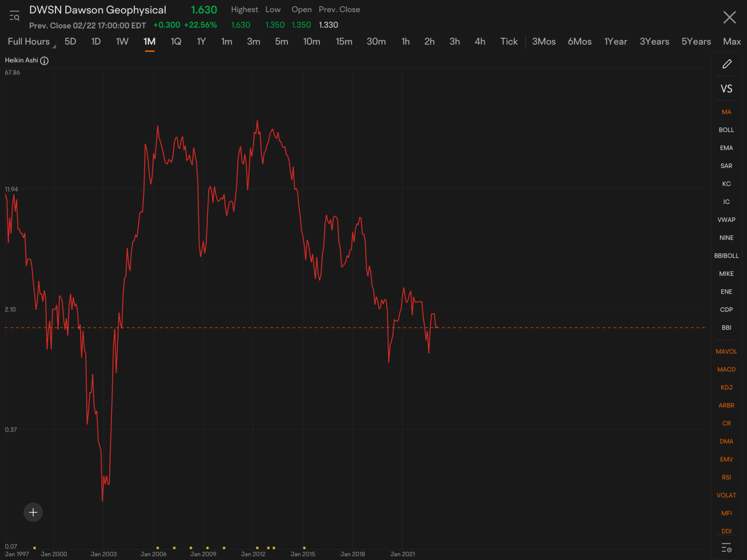Switch to the 1Q quarterly tab

coord(176,42)
